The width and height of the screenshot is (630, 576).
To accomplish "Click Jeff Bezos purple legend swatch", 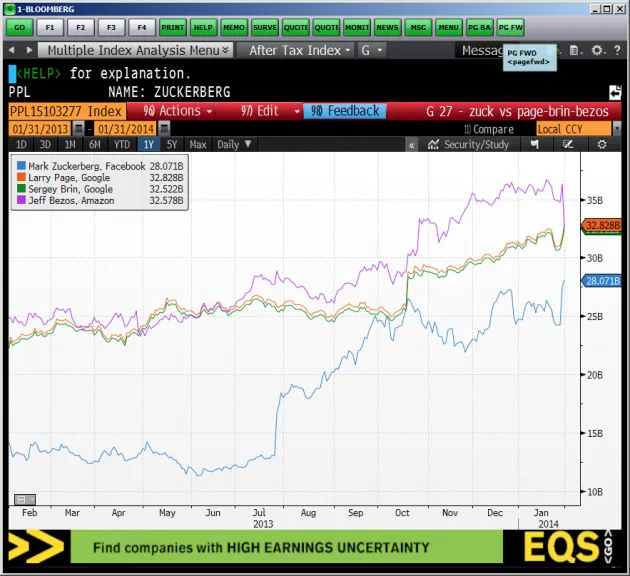I will 21,200.
